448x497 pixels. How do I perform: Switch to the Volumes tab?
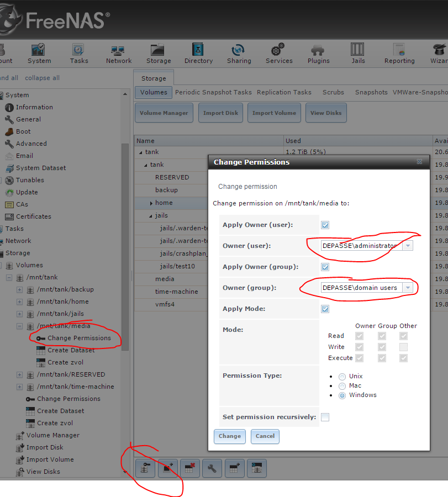pyautogui.click(x=154, y=92)
